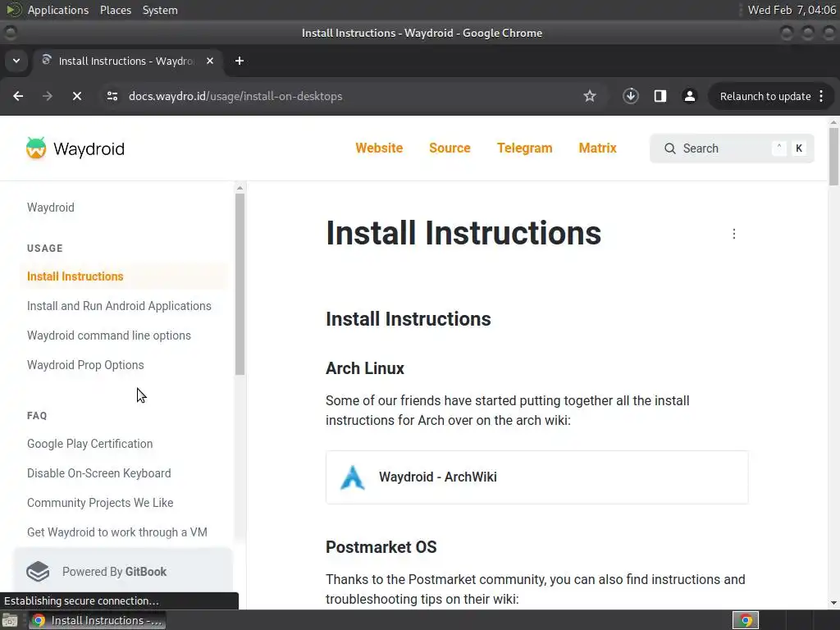
Task: Open Disable On-Screen Keyboard FAQ
Action: click(x=98, y=473)
